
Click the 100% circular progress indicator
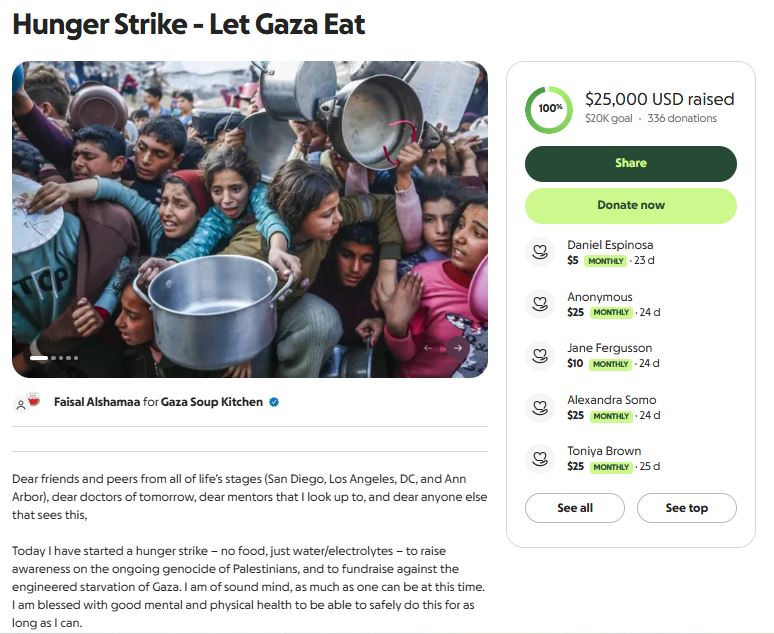[549, 108]
